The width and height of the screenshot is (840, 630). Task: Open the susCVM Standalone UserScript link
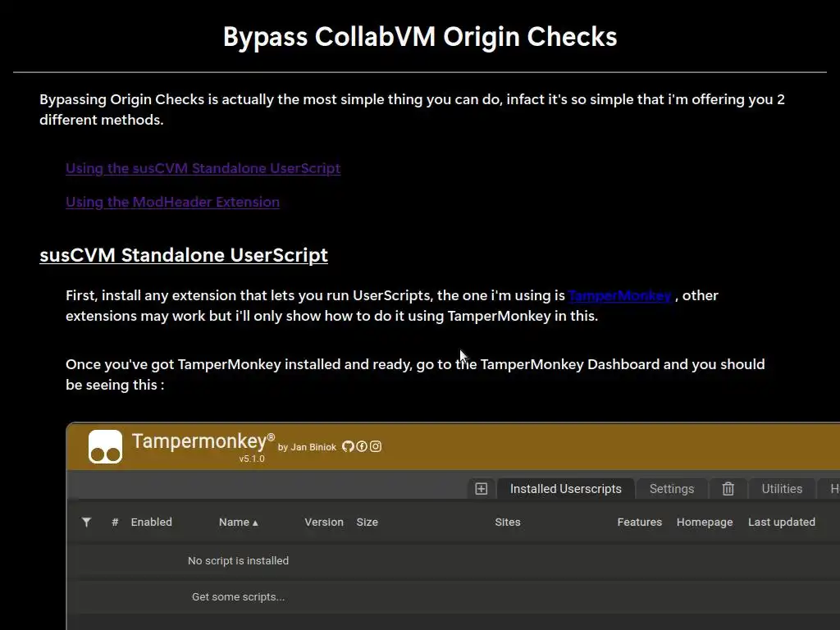203,168
